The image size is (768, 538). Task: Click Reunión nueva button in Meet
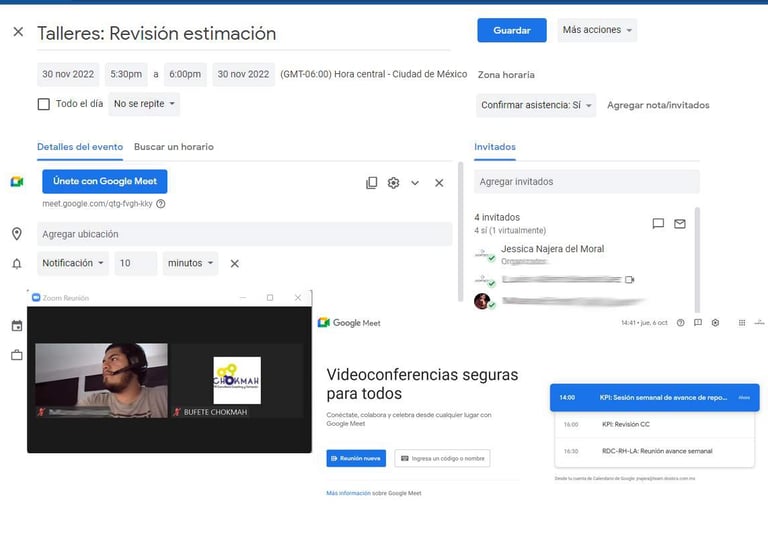(356, 458)
